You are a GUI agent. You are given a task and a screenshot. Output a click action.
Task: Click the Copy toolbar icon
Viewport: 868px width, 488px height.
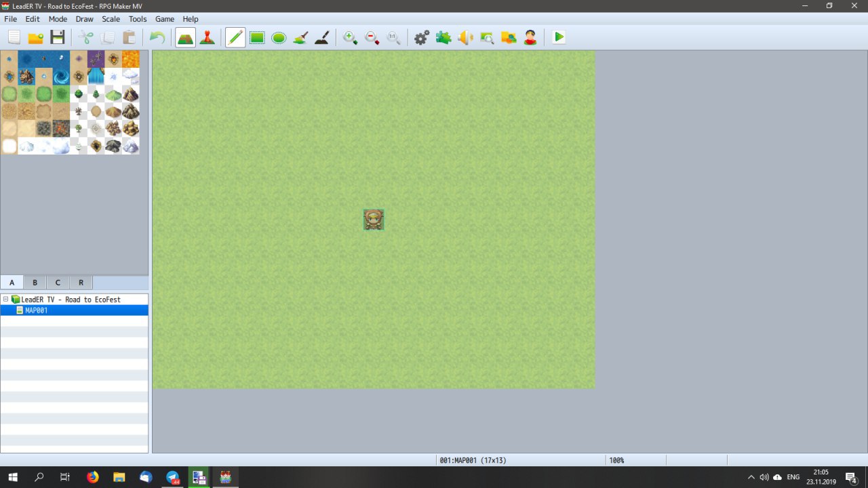pos(107,37)
